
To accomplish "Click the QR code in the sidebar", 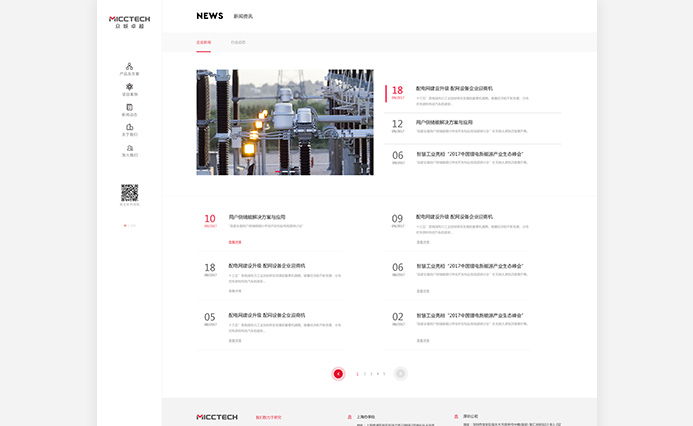I will [129, 193].
